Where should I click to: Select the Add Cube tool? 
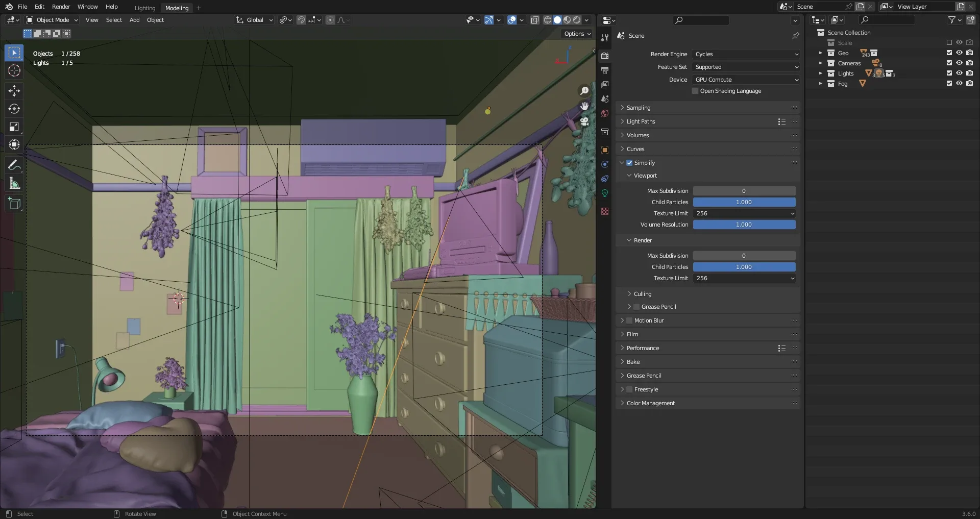pos(14,203)
